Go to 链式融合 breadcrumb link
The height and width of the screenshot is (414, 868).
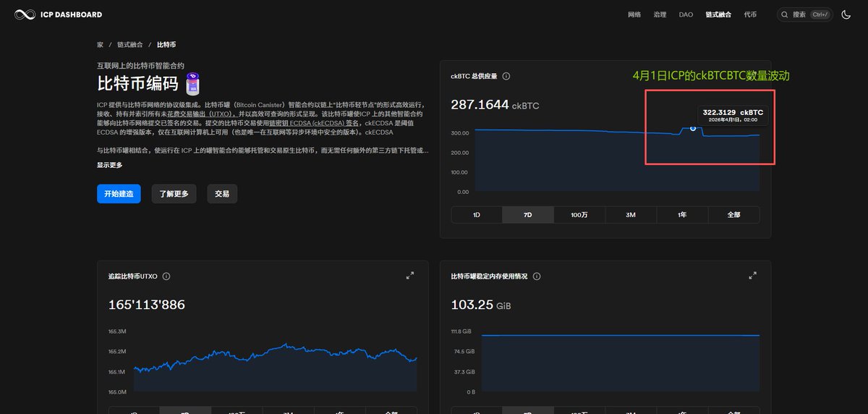coord(130,45)
